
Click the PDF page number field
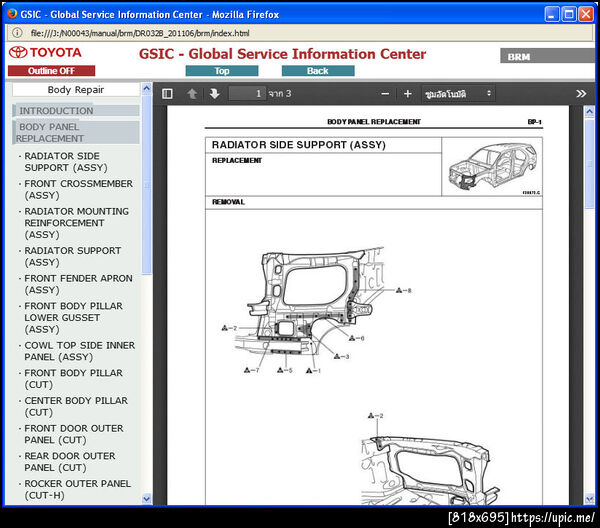pyautogui.click(x=247, y=94)
